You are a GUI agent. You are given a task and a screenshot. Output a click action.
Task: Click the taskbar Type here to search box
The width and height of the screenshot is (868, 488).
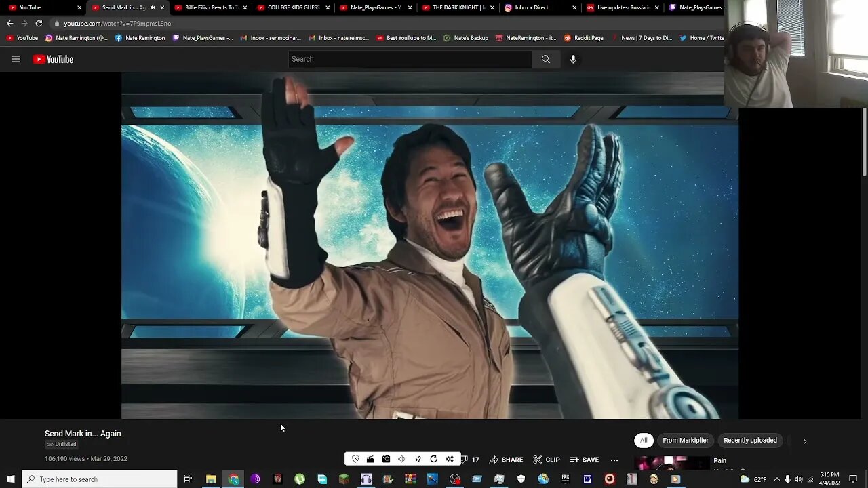[100, 479]
